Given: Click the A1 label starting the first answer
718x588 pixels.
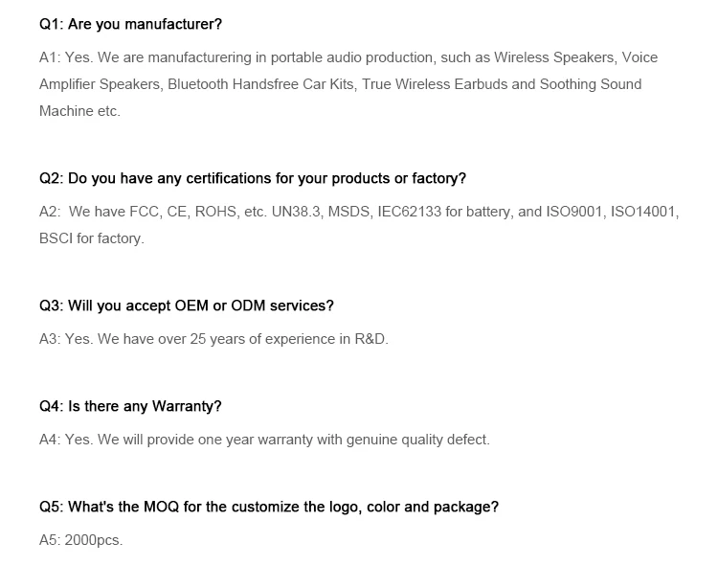Looking at the screenshot, I should point(49,57).
